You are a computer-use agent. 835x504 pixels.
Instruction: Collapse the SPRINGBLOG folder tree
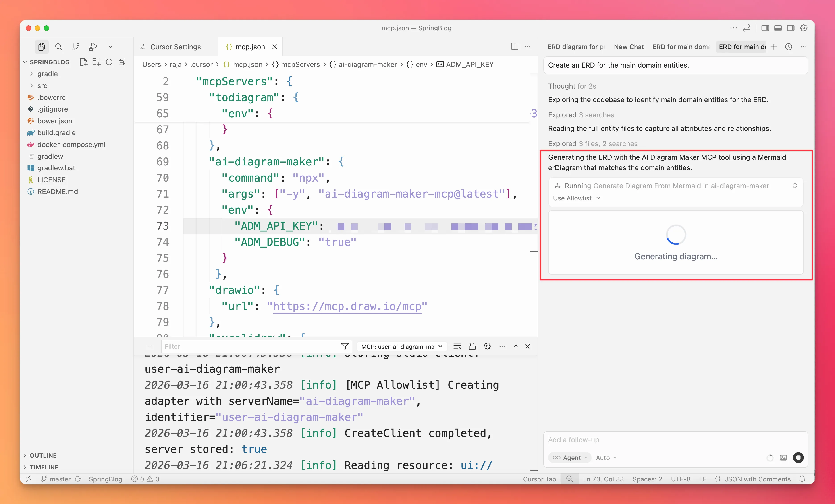[25, 62]
